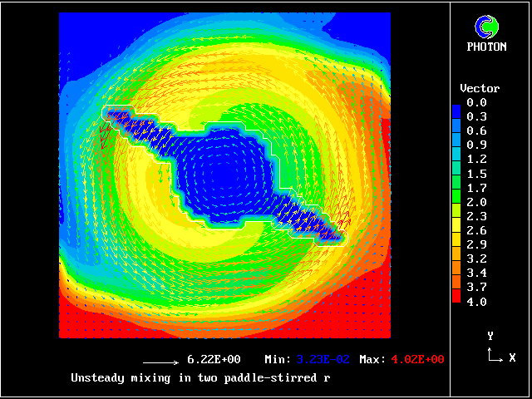Click the PHOTON text label
This screenshot has height=399, width=532.
click(486, 47)
